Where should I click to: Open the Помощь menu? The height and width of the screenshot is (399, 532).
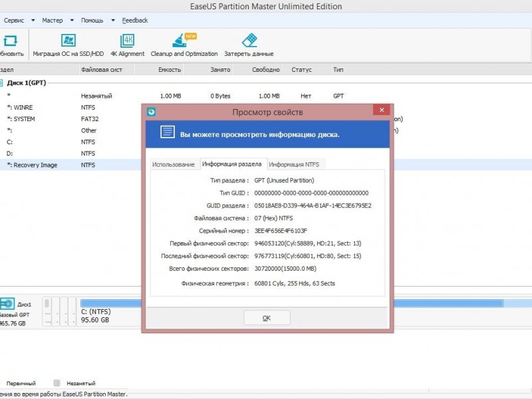(x=92, y=21)
